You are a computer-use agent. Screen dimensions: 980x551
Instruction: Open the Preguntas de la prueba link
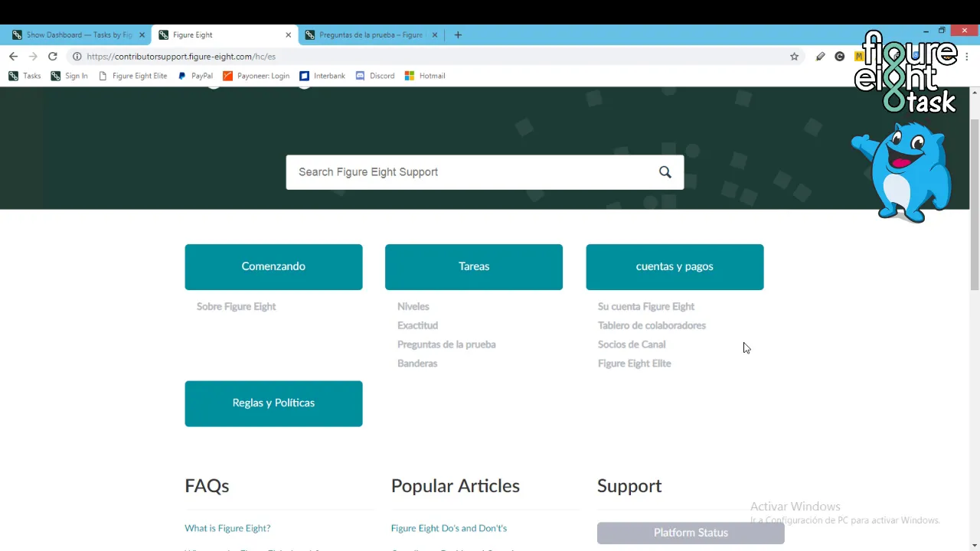(x=446, y=344)
